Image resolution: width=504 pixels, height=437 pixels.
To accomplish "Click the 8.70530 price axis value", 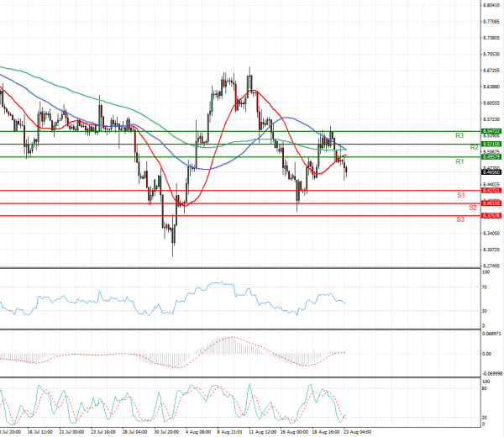I will click(491, 55).
